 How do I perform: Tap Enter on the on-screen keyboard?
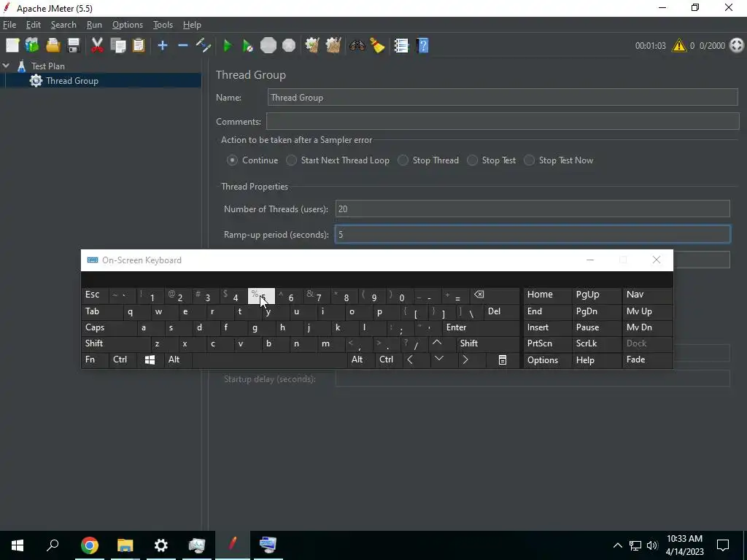pyautogui.click(x=481, y=327)
